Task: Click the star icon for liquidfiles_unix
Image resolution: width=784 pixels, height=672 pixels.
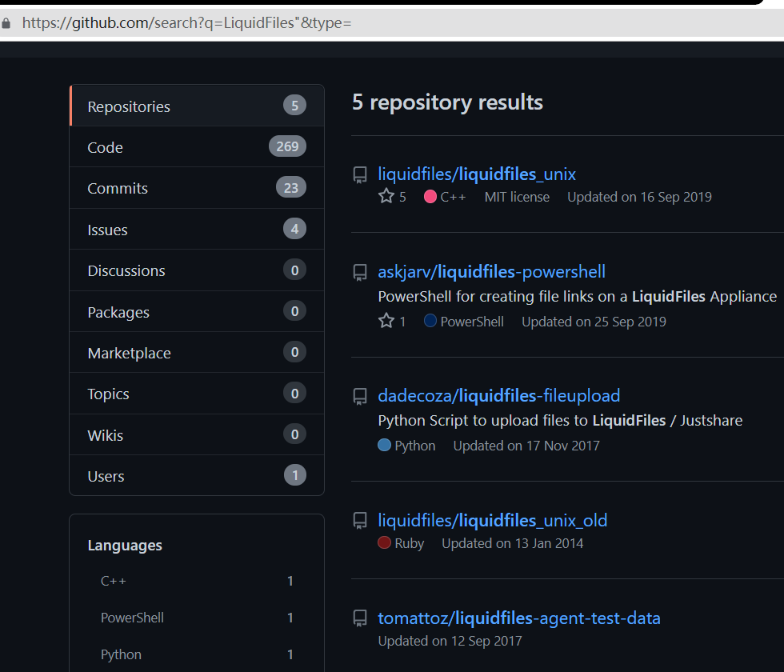Action: coord(386,196)
